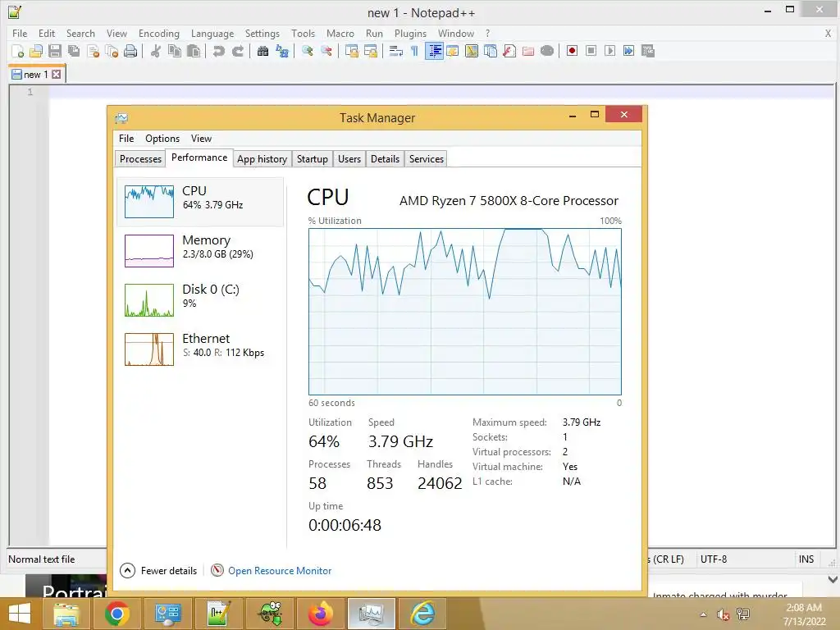The height and width of the screenshot is (630, 840).
Task: Click the Save All toolbar icon
Action: click(x=74, y=51)
